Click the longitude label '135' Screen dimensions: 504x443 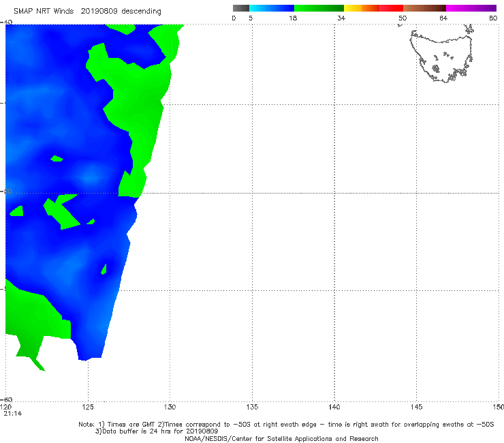pos(252,407)
